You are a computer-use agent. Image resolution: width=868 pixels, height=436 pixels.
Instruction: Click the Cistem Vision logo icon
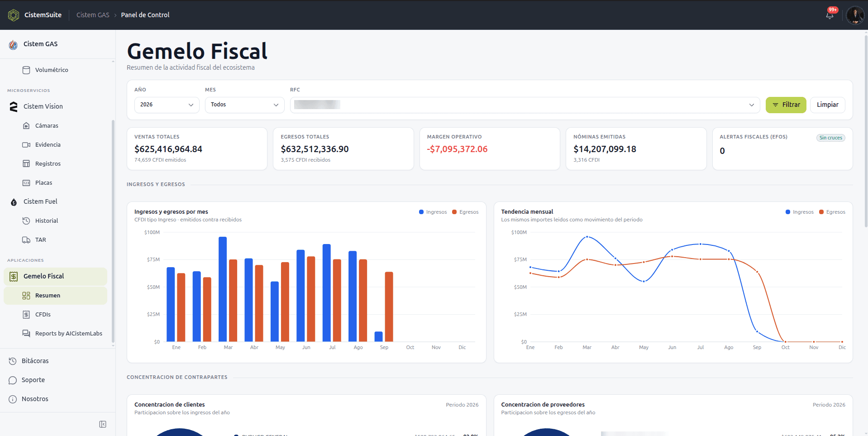[x=14, y=106]
